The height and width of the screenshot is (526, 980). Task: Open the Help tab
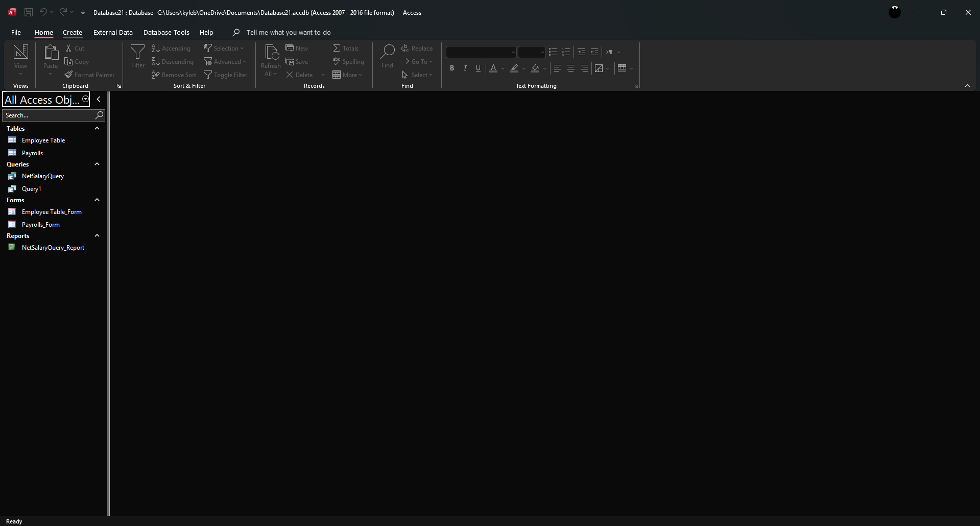point(206,32)
